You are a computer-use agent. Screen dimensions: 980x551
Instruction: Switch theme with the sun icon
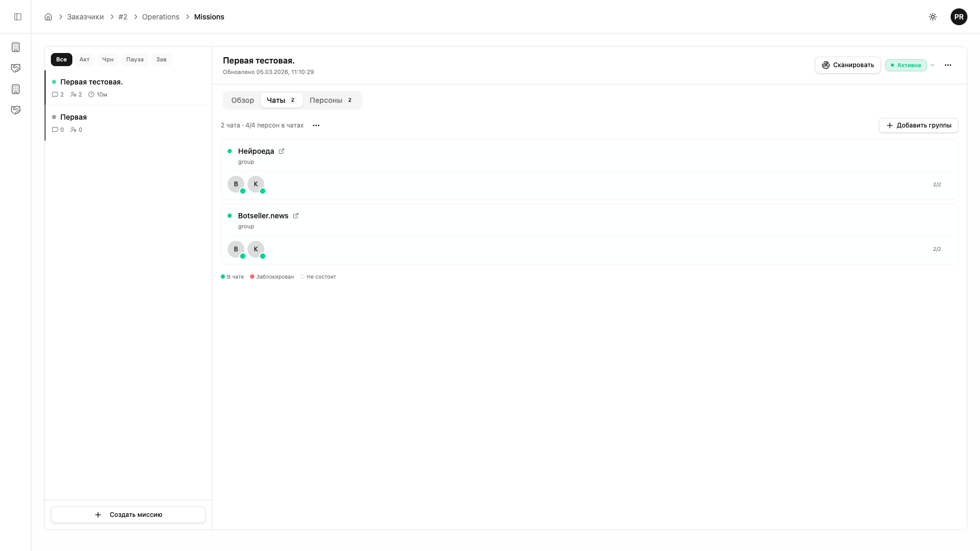933,17
